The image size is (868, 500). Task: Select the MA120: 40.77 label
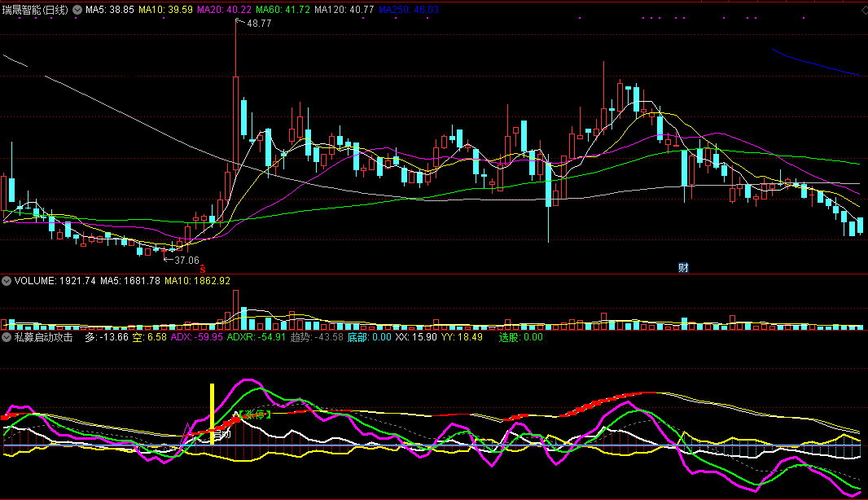tap(344, 10)
